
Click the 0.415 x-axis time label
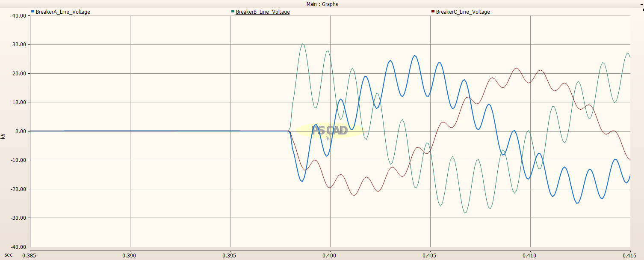[x=630, y=255]
